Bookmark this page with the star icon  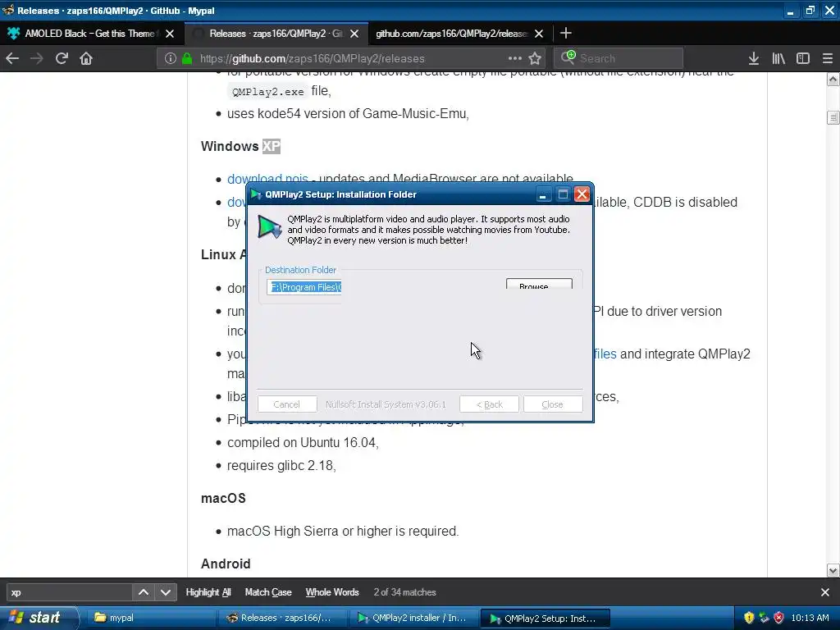click(x=535, y=58)
